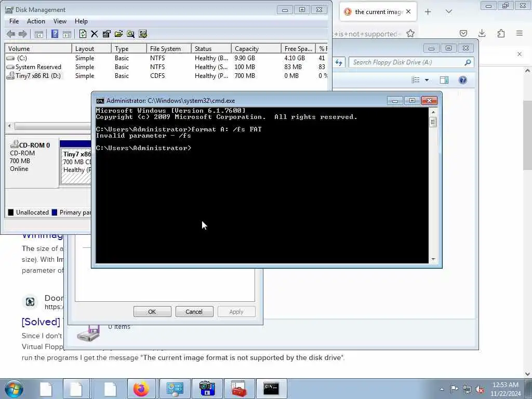Open Firefox from the taskbar
Screen dimensions: 532x399
point(141,389)
